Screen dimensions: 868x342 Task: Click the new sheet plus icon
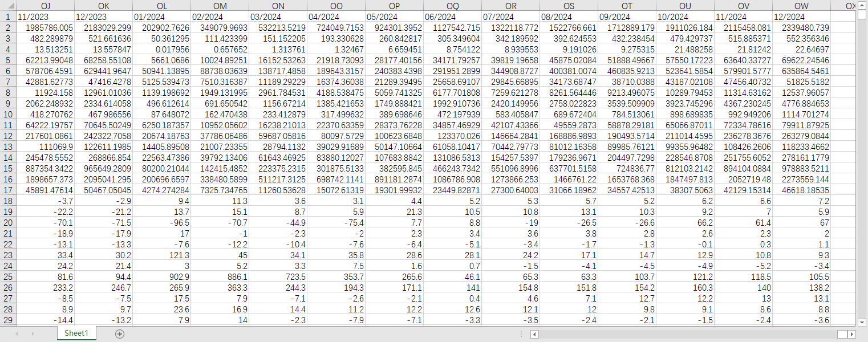coord(120,333)
